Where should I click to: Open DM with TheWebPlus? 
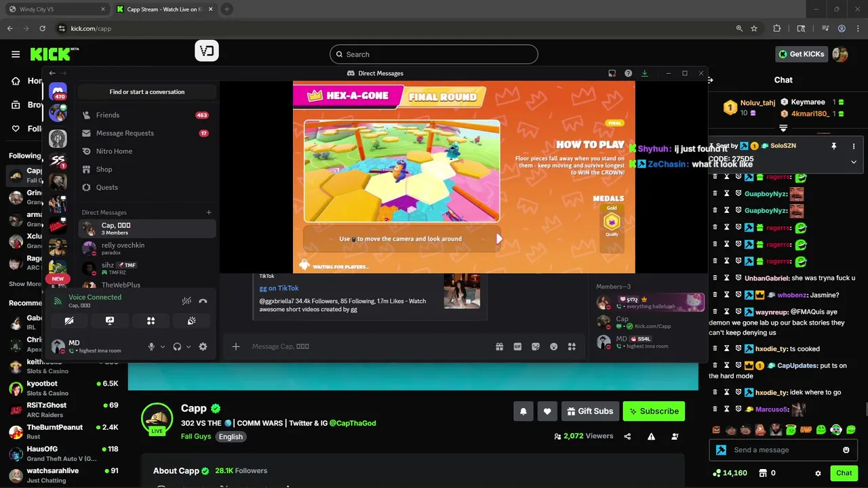coord(146,285)
